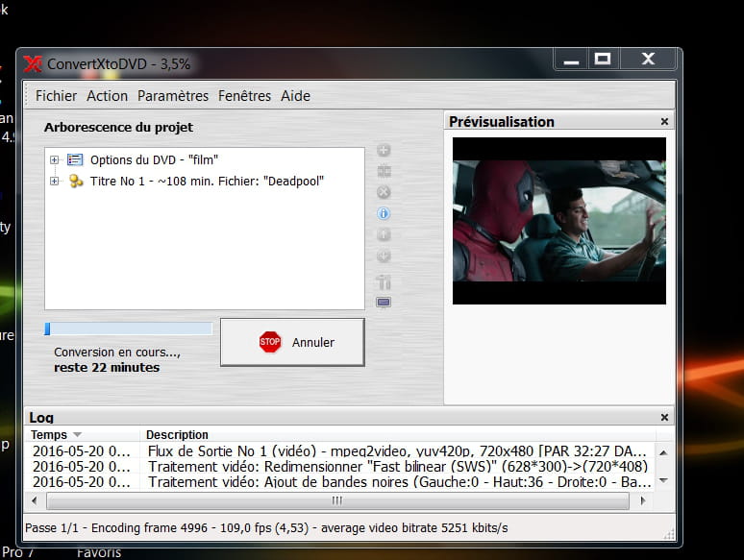Click the Description column header

click(x=177, y=435)
